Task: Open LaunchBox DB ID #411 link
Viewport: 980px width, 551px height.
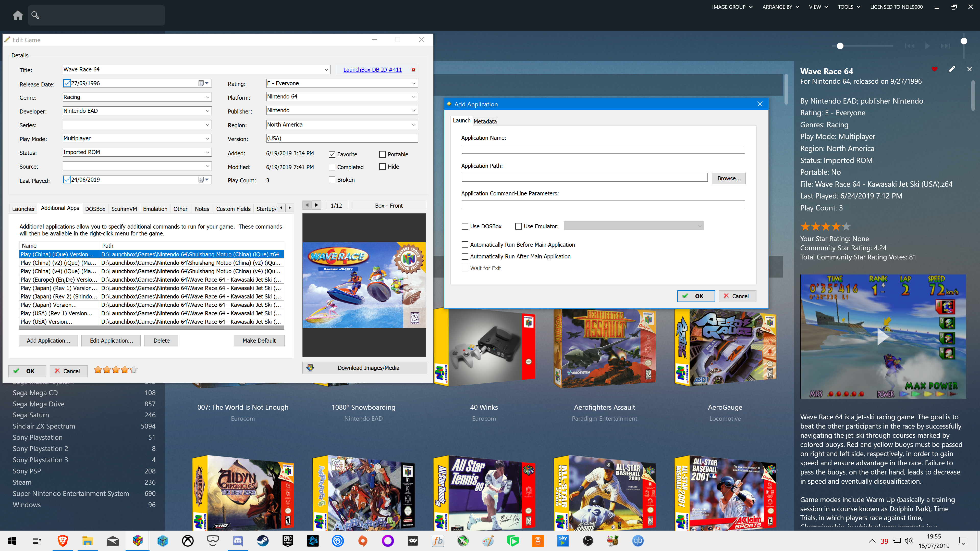Action: pyautogui.click(x=372, y=70)
